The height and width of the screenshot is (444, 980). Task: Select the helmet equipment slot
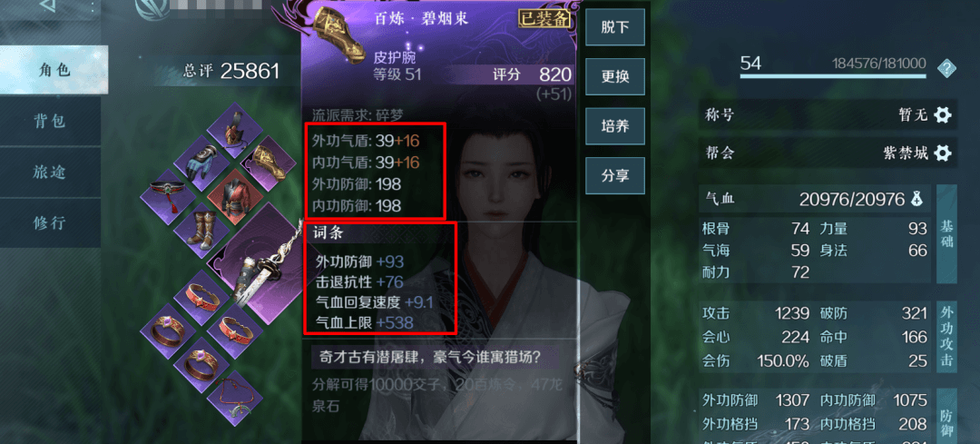236,130
